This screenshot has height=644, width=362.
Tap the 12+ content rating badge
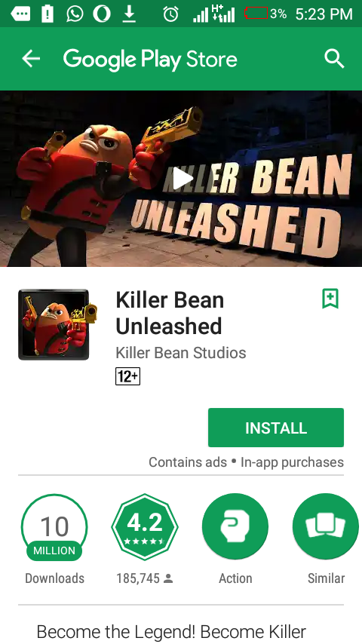click(127, 376)
